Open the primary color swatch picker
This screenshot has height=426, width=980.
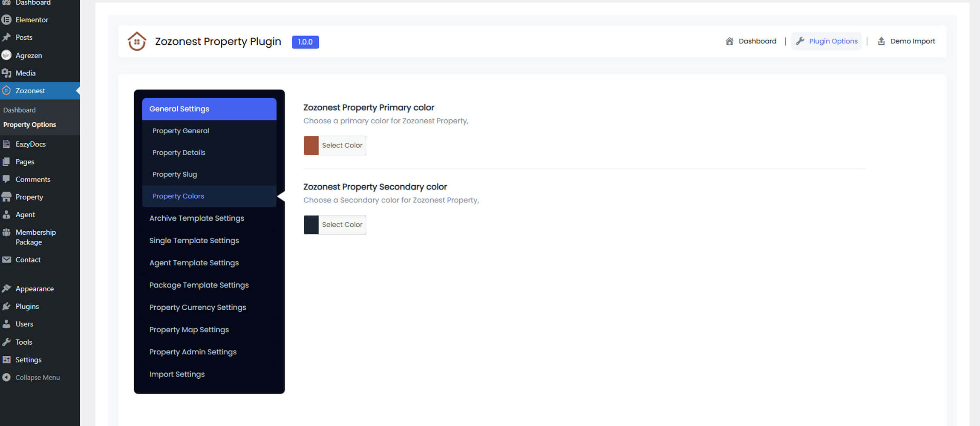pyautogui.click(x=311, y=146)
